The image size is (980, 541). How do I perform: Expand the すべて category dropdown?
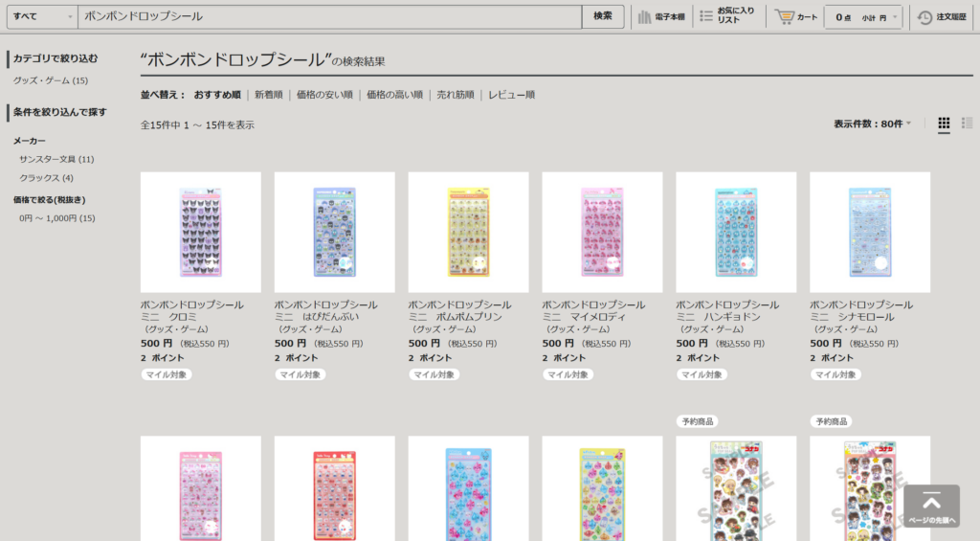pyautogui.click(x=42, y=17)
